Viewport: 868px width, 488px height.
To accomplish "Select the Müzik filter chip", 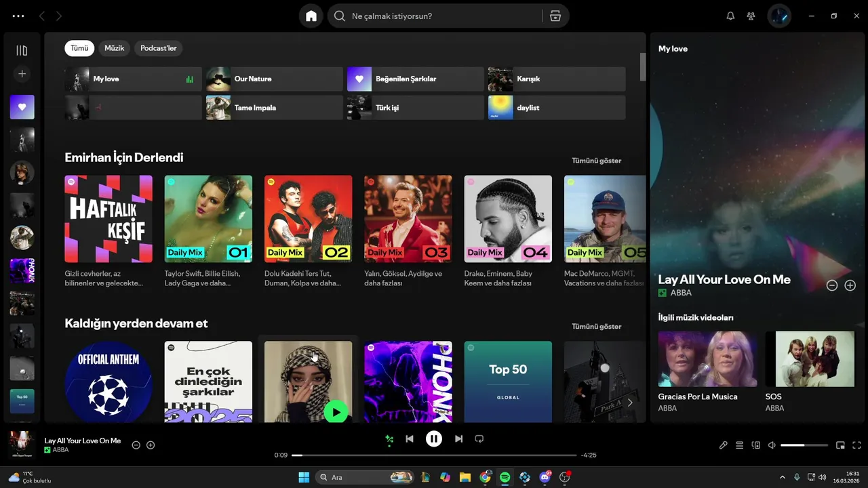I will (115, 48).
